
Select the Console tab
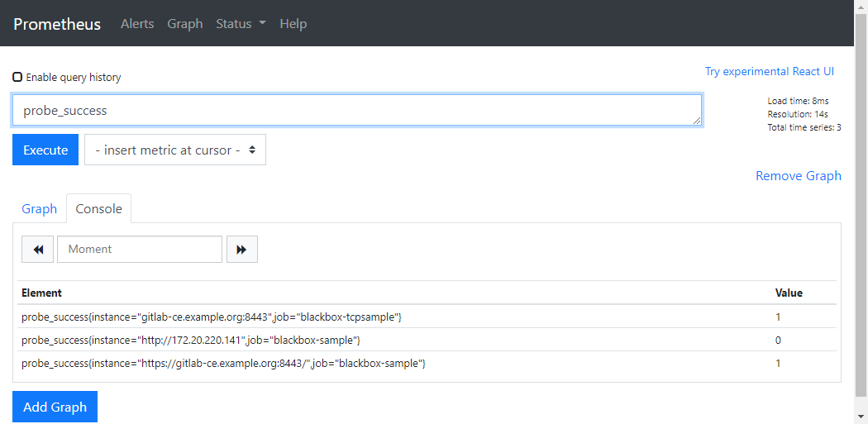coord(98,208)
